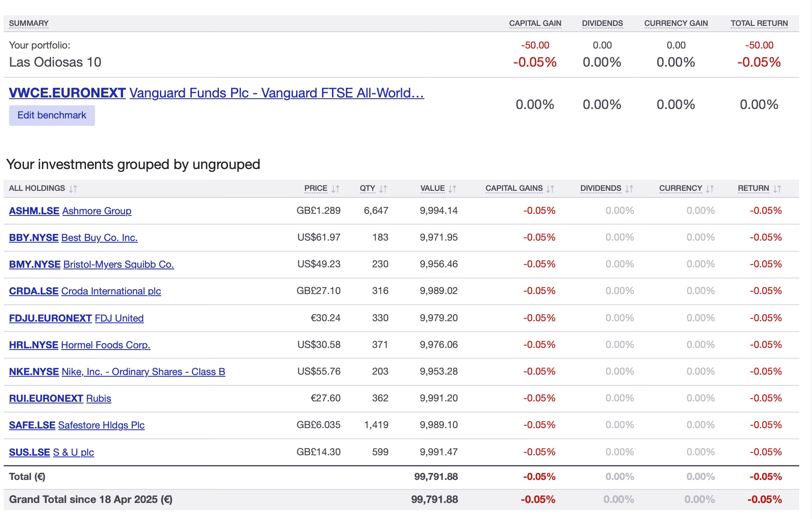Image resolution: width=812 pixels, height=519 pixels.
Task: Click the CAPITAL GAINS holdings header label
Action: coord(514,188)
